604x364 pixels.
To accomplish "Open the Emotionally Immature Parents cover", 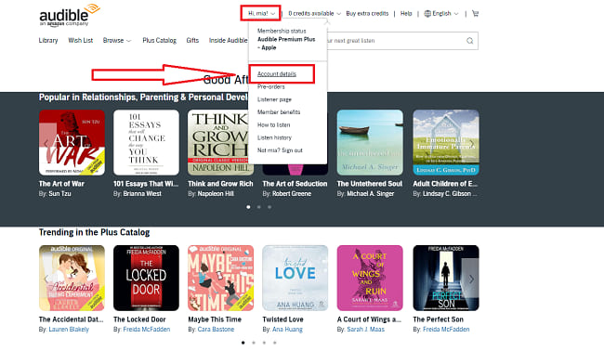I will pos(446,143).
